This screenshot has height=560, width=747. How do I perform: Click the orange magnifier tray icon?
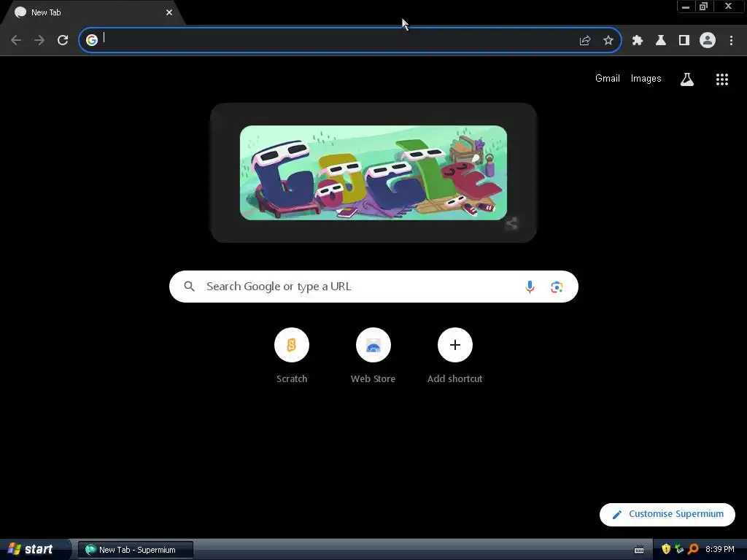[x=693, y=549]
